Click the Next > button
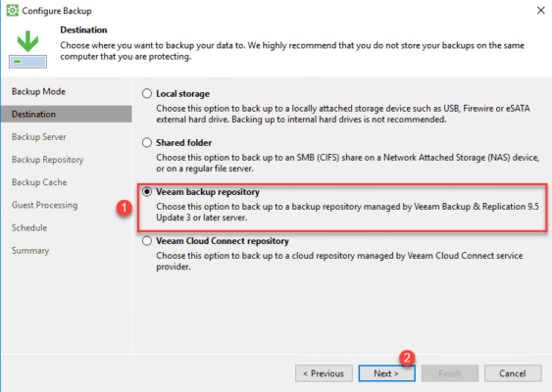Screen dimensions: 552x392 [386, 373]
